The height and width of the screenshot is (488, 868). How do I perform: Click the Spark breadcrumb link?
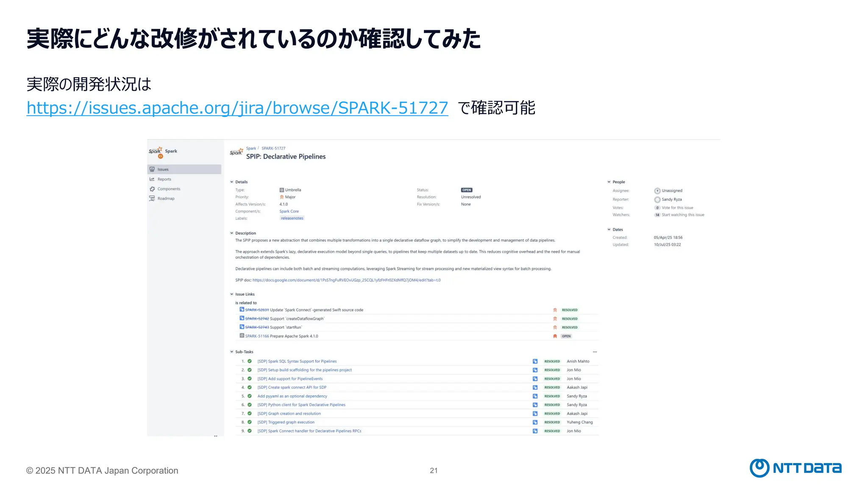tap(251, 148)
